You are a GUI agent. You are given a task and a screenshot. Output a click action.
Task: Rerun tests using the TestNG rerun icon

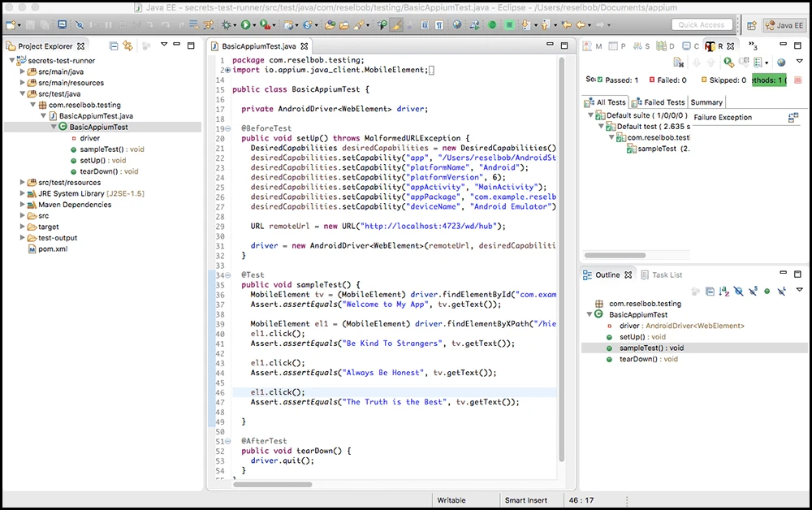(728, 63)
